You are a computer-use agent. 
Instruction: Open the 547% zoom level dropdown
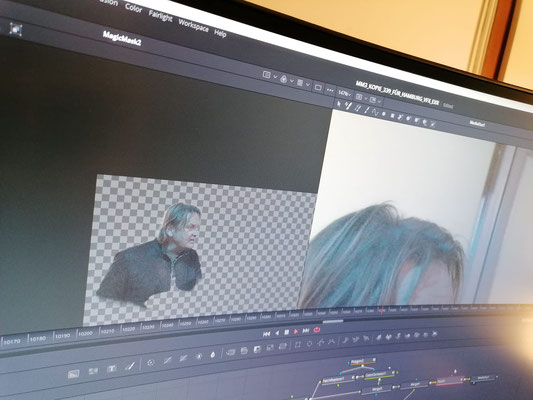point(344,93)
